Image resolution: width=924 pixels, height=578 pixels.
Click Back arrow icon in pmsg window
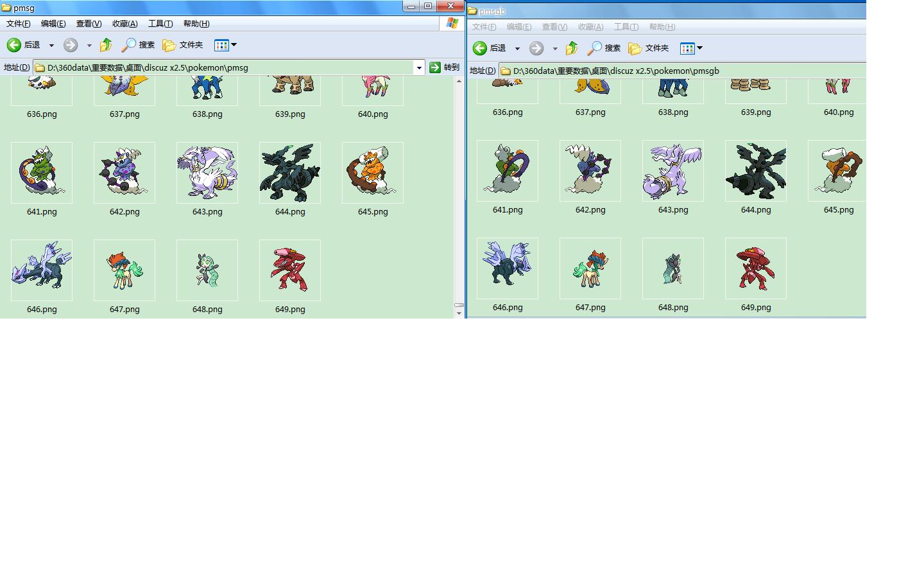coord(14,45)
